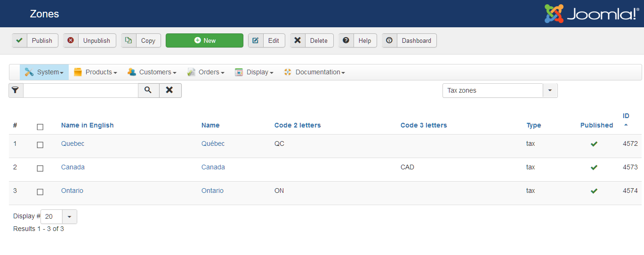Select the Canada row checkbox
Viewport: 644px width, 255px height.
point(40,168)
